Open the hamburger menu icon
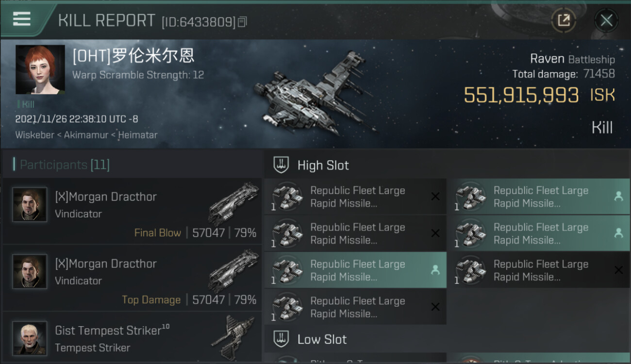Image resolution: width=631 pixels, height=364 pixels. 22,19
